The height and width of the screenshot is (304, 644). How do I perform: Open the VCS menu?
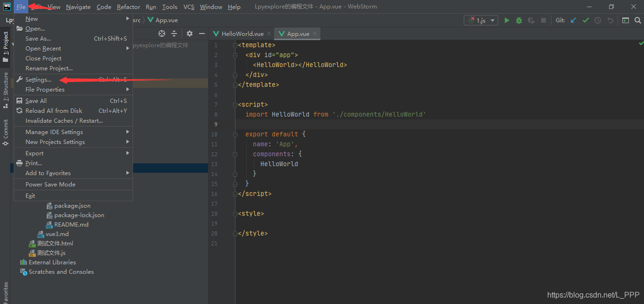point(189,7)
